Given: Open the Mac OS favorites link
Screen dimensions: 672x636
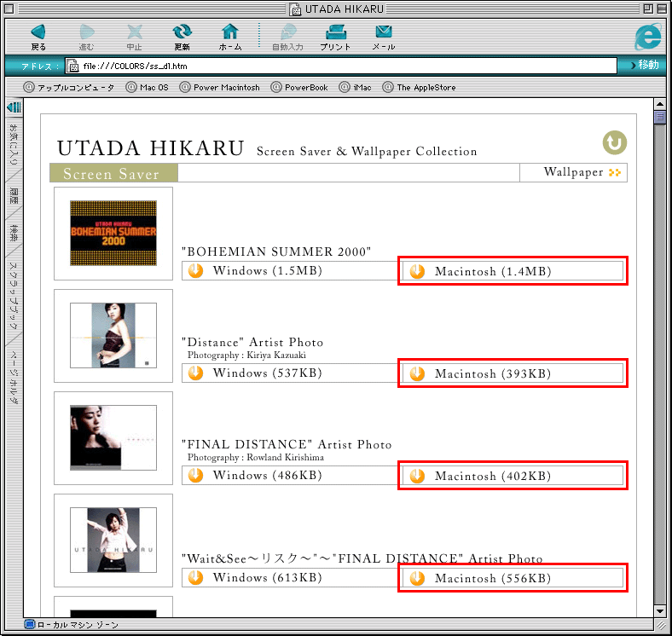Looking at the screenshot, I should click(x=147, y=88).
